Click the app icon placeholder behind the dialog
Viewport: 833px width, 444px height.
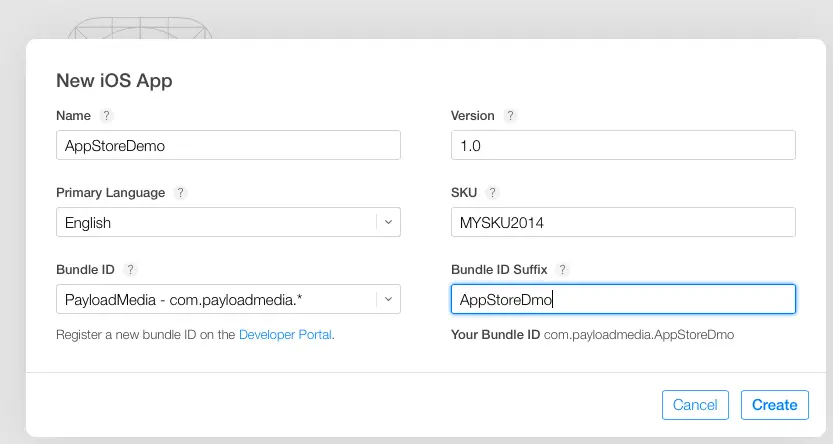click(140, 27)
